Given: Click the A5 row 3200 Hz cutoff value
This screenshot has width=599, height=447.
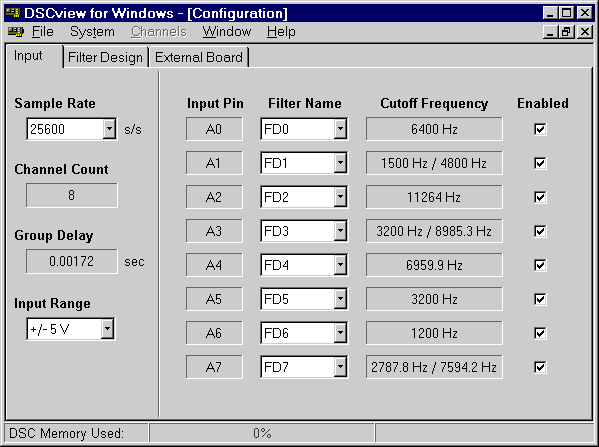Looking at the screenshot, I should point(434,299).
